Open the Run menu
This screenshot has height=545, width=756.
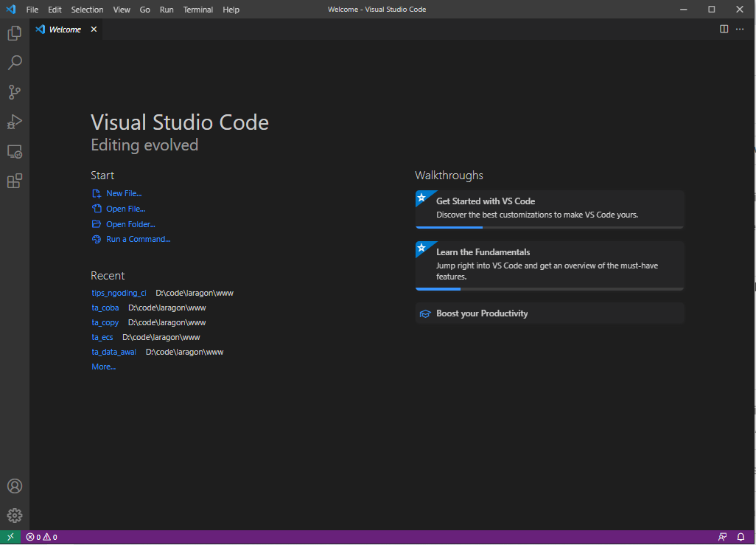tap(167, 10)
